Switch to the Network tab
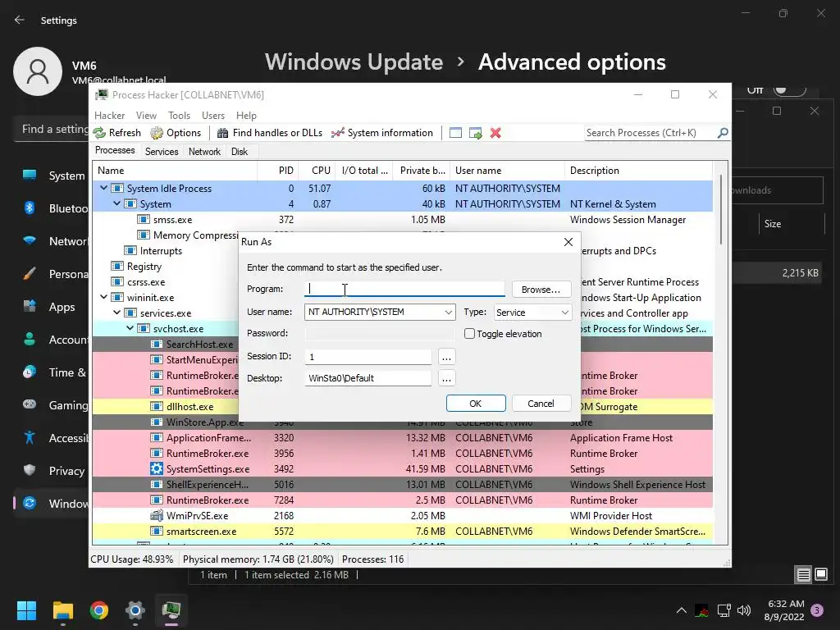The image size is (840, 630). (x=204, y=152)
